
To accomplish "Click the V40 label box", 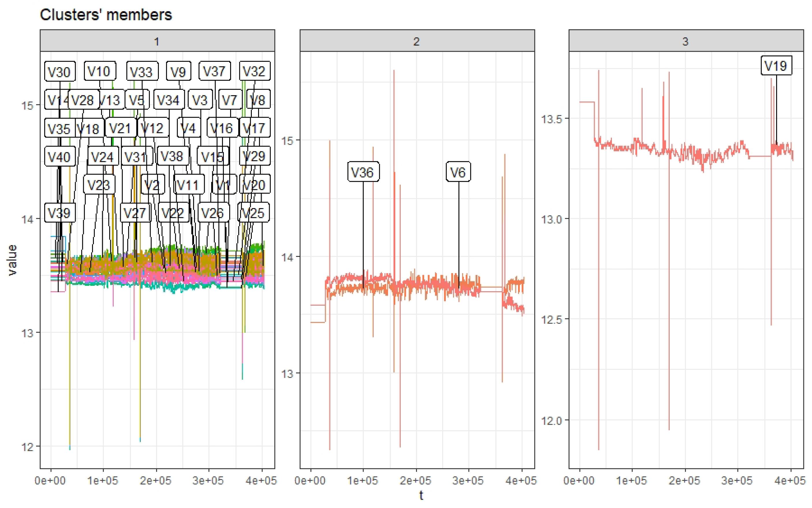I will point(59,157).
